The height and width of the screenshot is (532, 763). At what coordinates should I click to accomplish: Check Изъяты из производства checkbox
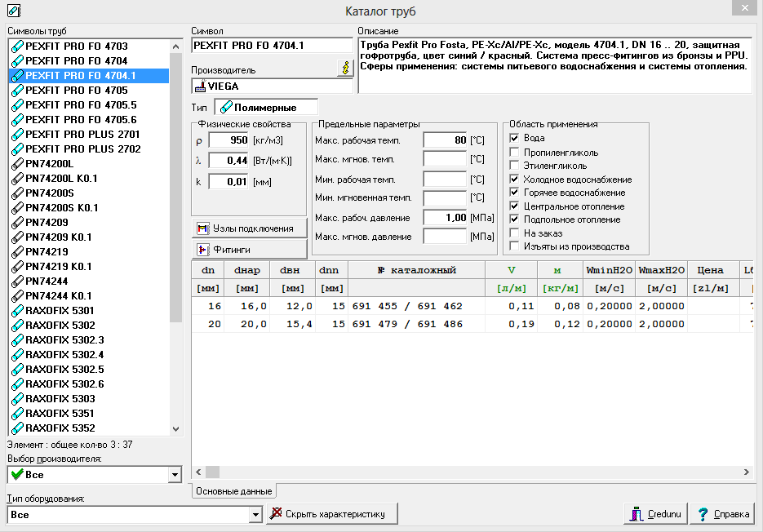pyautogui.click(x=514, y=246)
